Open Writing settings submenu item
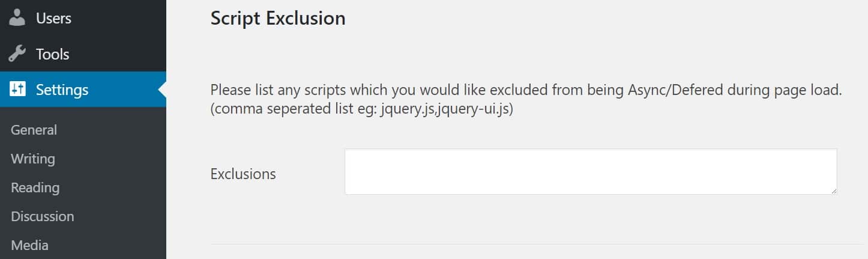 coord(32,159)
